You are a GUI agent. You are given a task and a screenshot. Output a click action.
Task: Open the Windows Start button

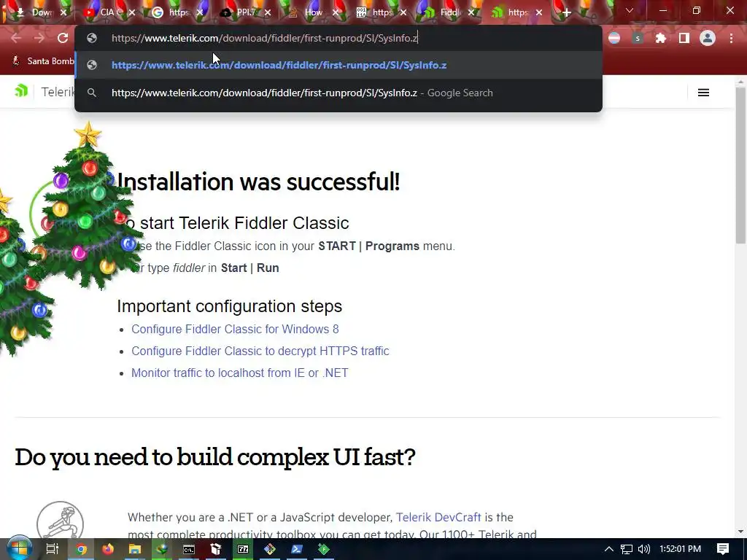click(19, 549)
